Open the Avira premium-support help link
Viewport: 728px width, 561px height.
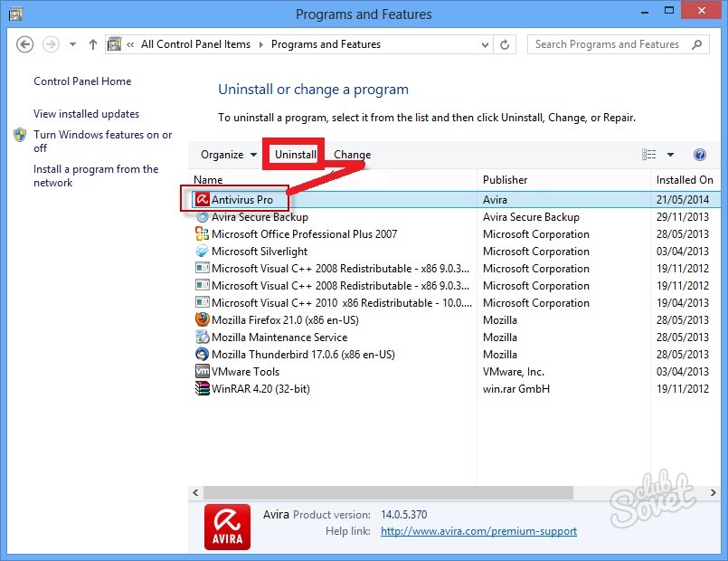(478, 531)
